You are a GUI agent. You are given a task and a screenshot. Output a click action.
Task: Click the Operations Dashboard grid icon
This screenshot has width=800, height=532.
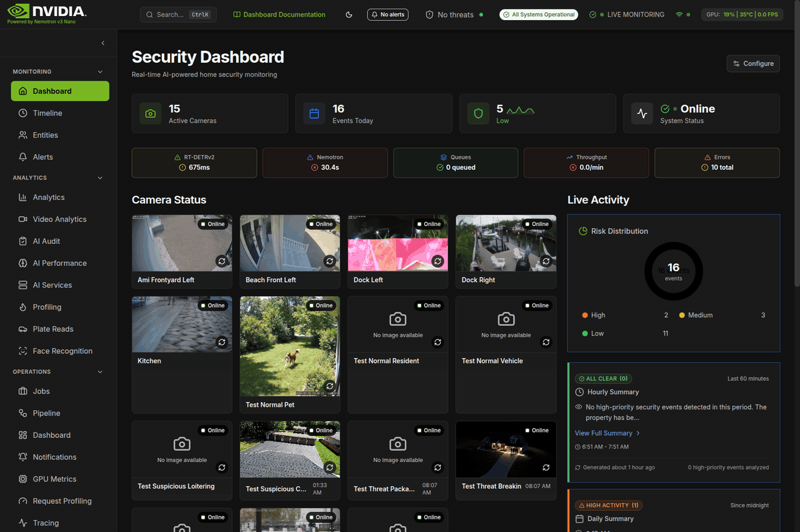[23, 435]
